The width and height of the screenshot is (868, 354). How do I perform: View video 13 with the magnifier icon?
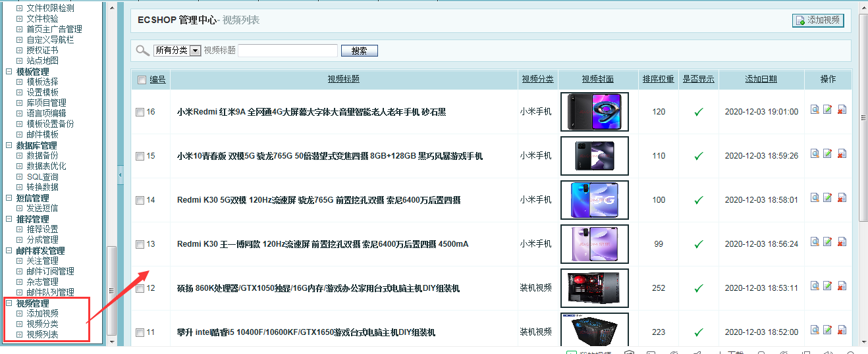(x=815, y=242)
